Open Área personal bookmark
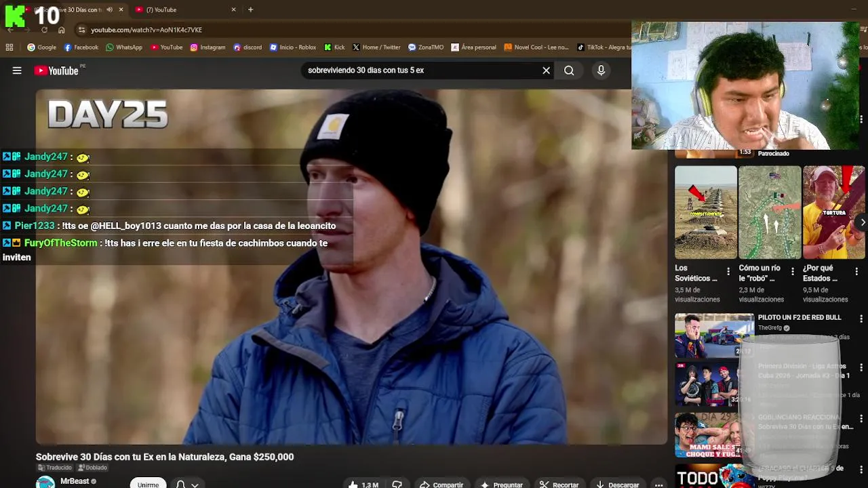This screenshot has height=488, width=868. click(473, 47)
